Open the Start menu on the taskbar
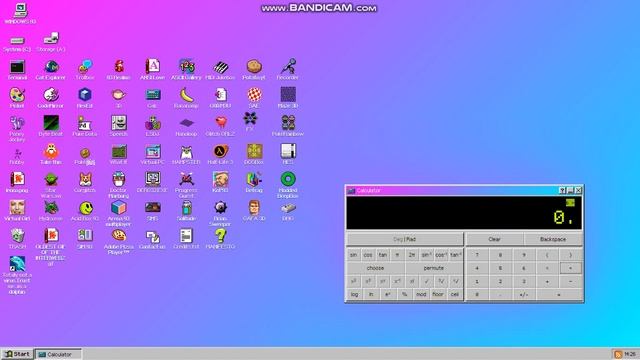640x360 pixels. [17, 354]
